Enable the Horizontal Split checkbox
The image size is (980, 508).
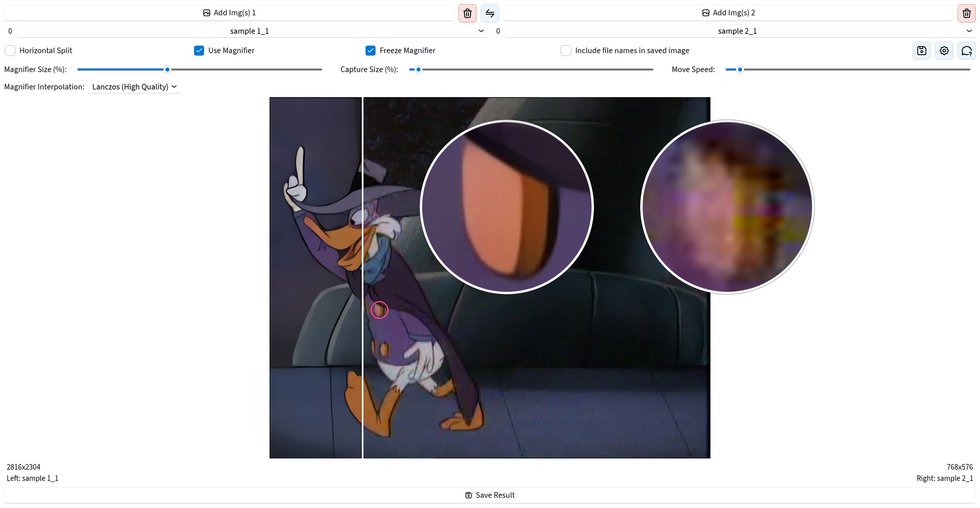(x=10, y=50)
